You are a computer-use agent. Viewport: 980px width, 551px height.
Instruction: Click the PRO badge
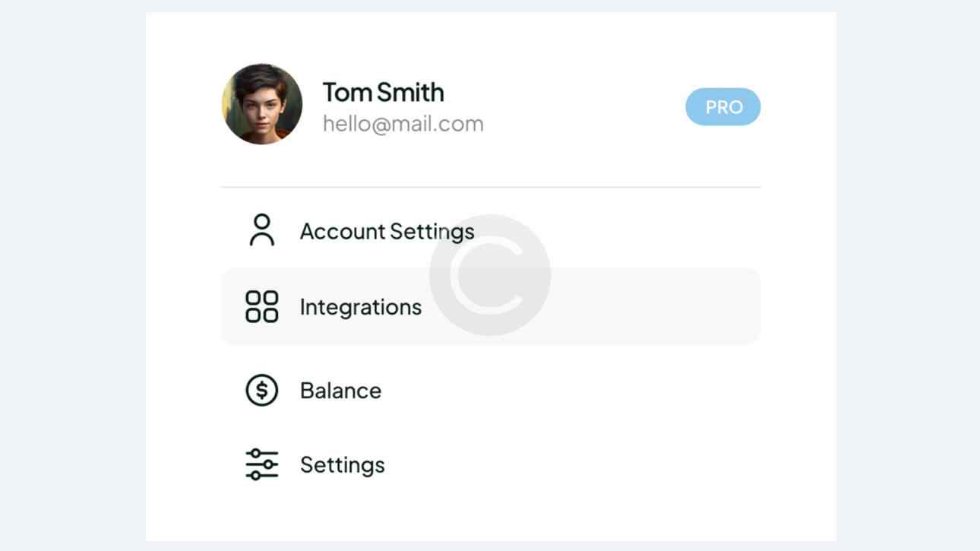pyautogui.click(x=723, y=107)
